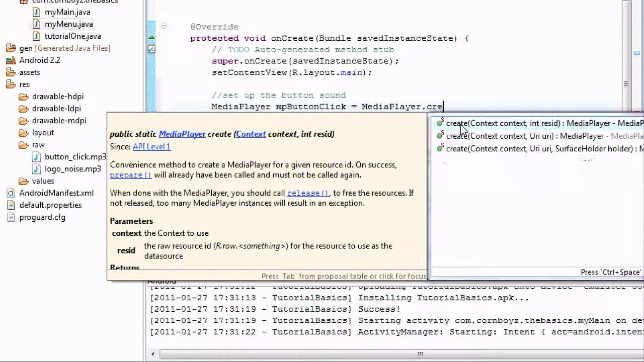Click the gen source folder icon
The width and height of the screenshot is (644, 362).
click(x=11, y=48)
